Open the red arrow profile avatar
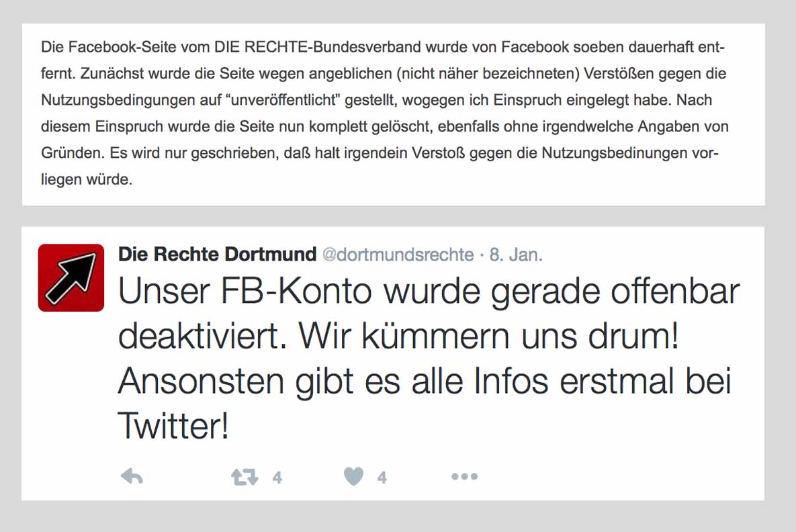The image size is (796, 532). (x=71, y=277)
